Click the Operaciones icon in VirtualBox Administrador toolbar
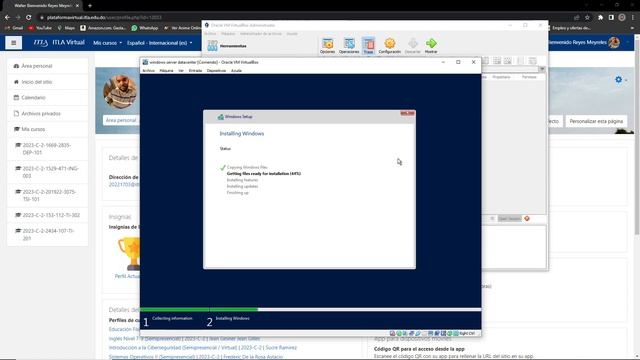The image size is (640, 360). pyautogui.click(x=349, y=46)
